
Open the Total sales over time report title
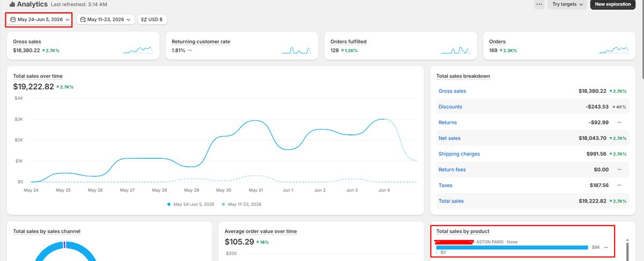coord(38,76)
